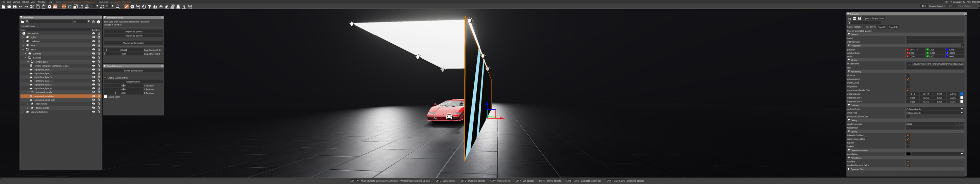The image size is (980, 184).
Task: Open editor preferences gear icon
Action: pyautogui.click(x=49, y=6)
